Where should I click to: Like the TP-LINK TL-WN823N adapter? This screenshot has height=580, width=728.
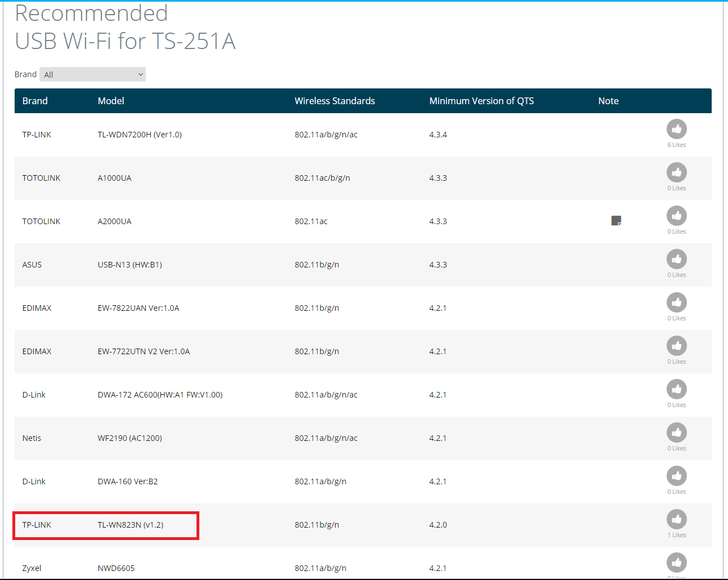point(676,519)
